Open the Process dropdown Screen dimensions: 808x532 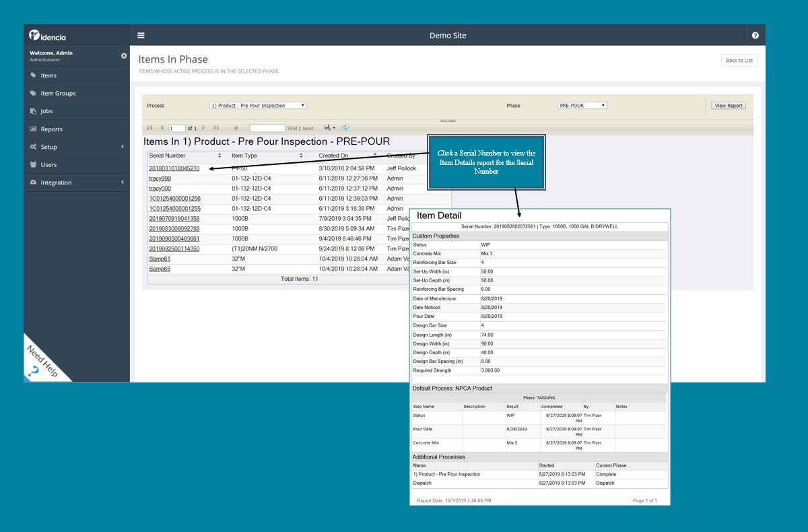point(258,106)
